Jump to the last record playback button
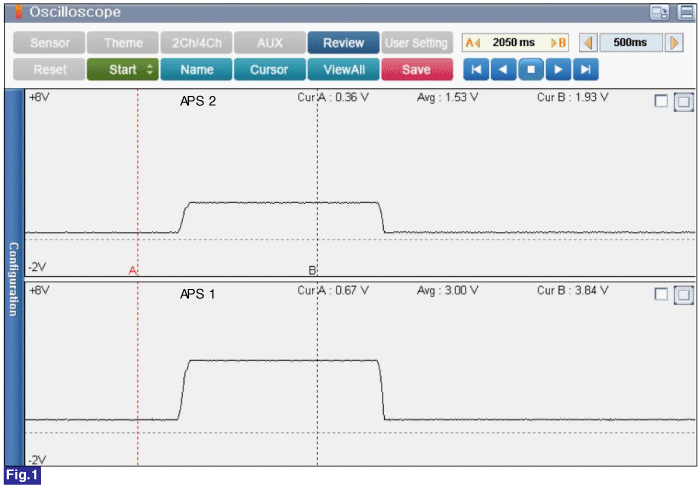The height and width of the screenshot is (487, 700). (x=586, y=70)
